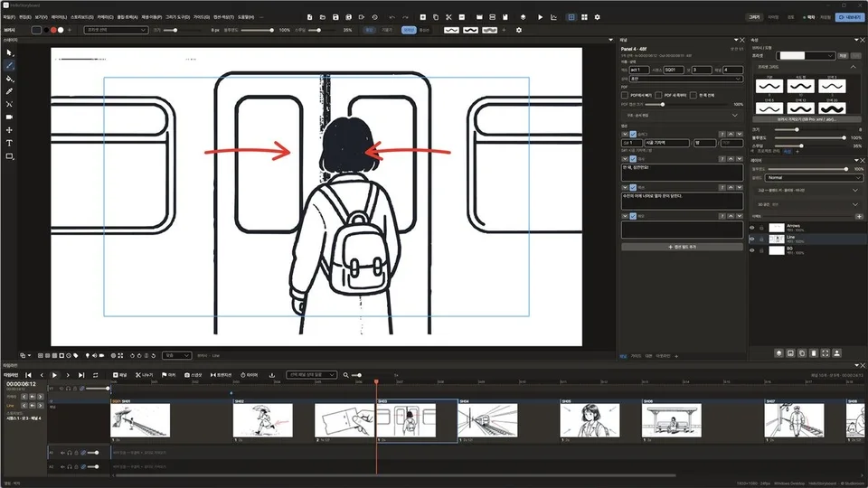Click the save disk icon in top toolbar
Screen dimensions: 868x488
click(x=335, y=17)
